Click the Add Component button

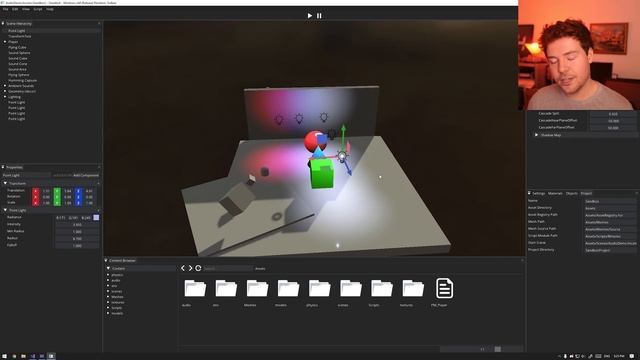coord(86,175)
